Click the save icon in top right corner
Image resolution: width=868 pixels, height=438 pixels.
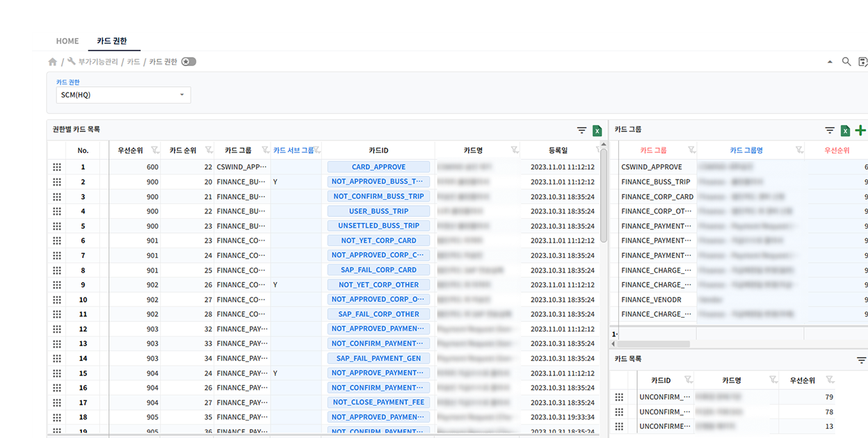coord(862,62)
